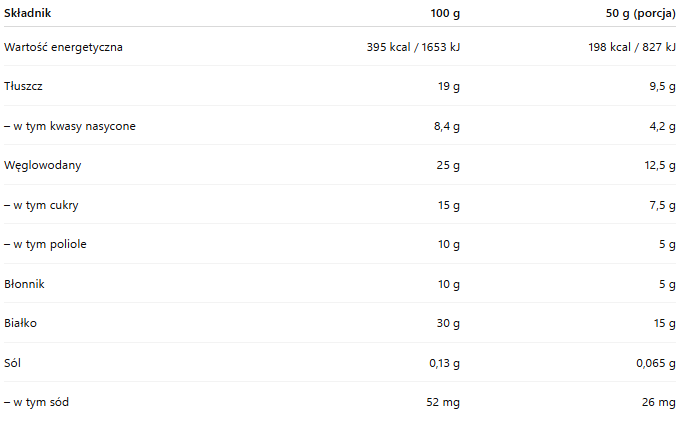This screenshot has height=430, width=691.
Task: Select the "7,5 g" sugars value
Action: [663, 205]
